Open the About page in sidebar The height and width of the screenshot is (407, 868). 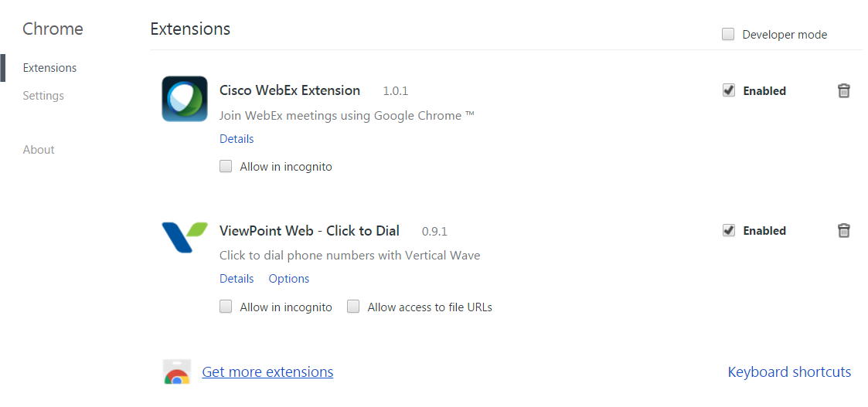tap(39, 150)
